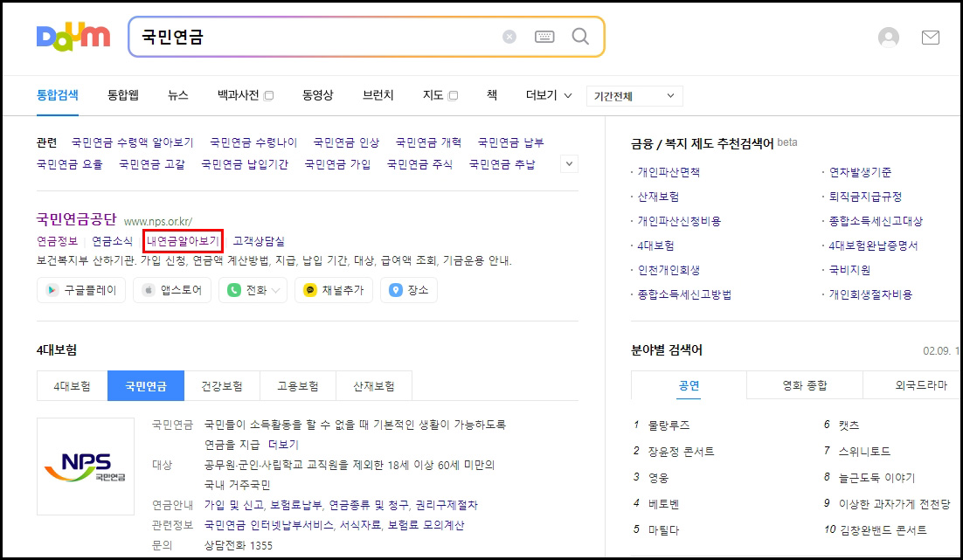Click ranked keyword 물랑루즈
Image resolution: width=963 pixels, height=560 pixels.
(669, 425)
